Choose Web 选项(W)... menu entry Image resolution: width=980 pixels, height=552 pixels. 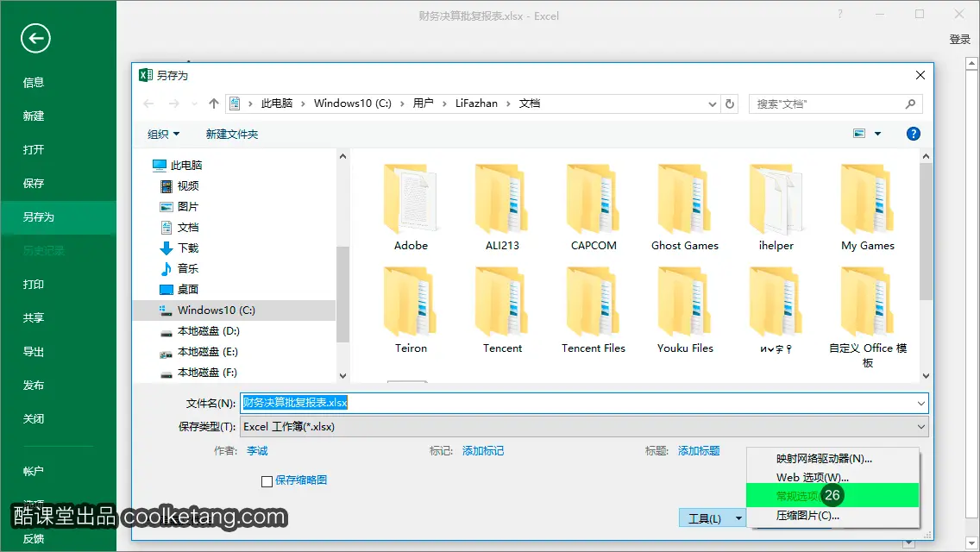[833, 477]
